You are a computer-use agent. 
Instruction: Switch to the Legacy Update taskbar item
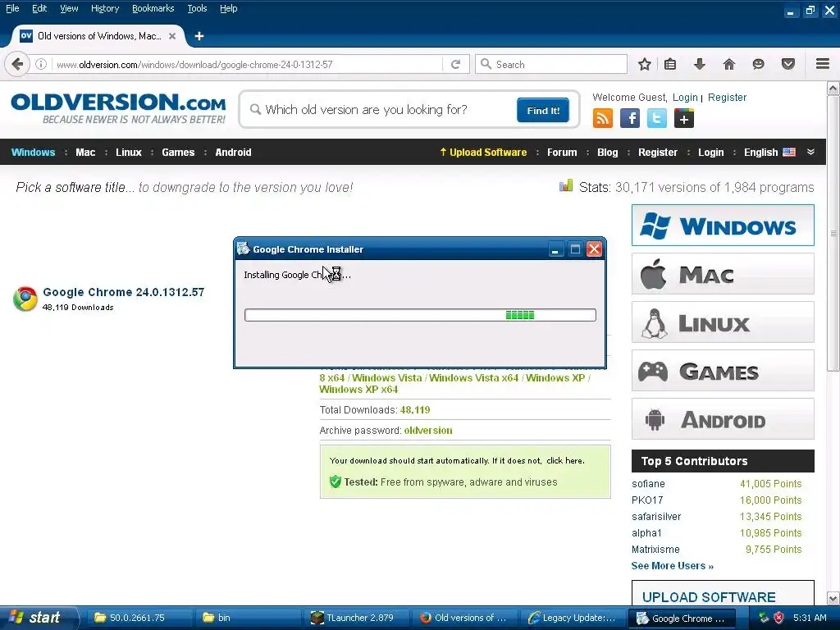tap(573, 618)
